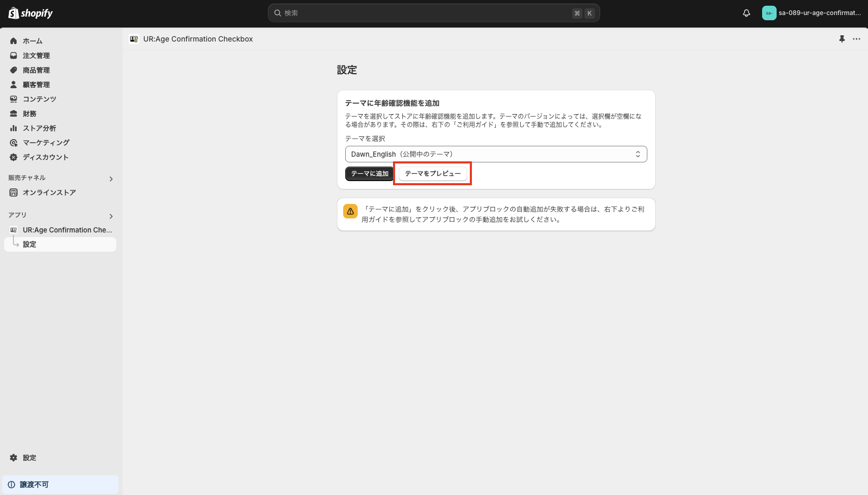The image size is (868, 495).
Task: Click the テーマに追加 button
Action: pos(370,174)
